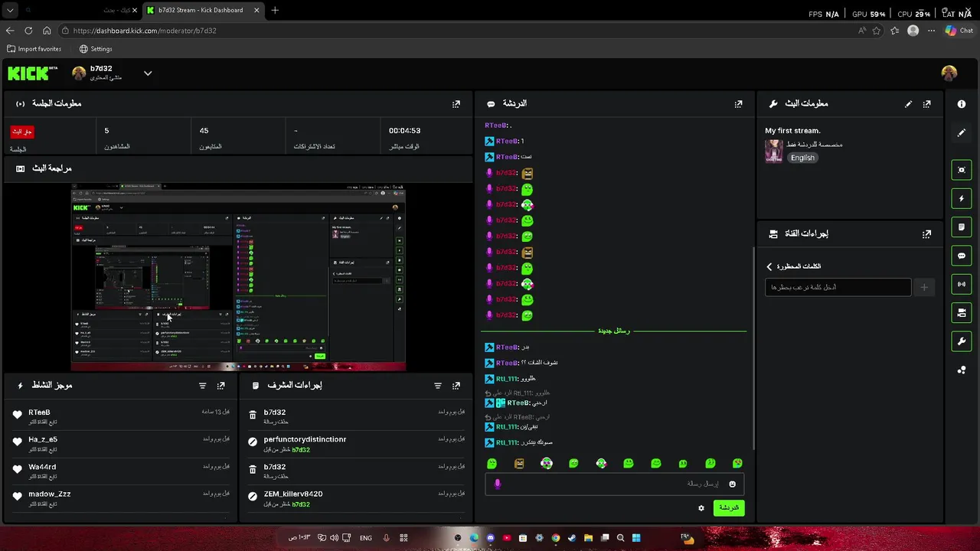Click the brown box emote in quick emote row

(519, 464)
